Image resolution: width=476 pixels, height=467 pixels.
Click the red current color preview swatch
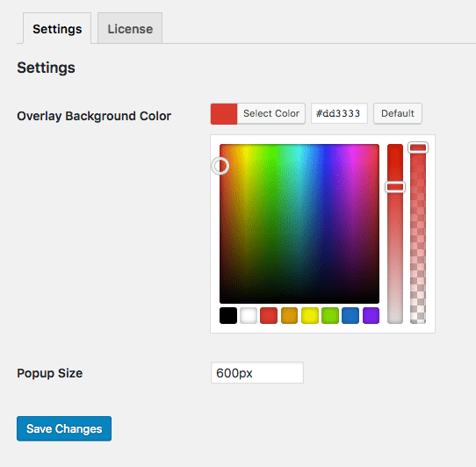(x=224, y=114)
